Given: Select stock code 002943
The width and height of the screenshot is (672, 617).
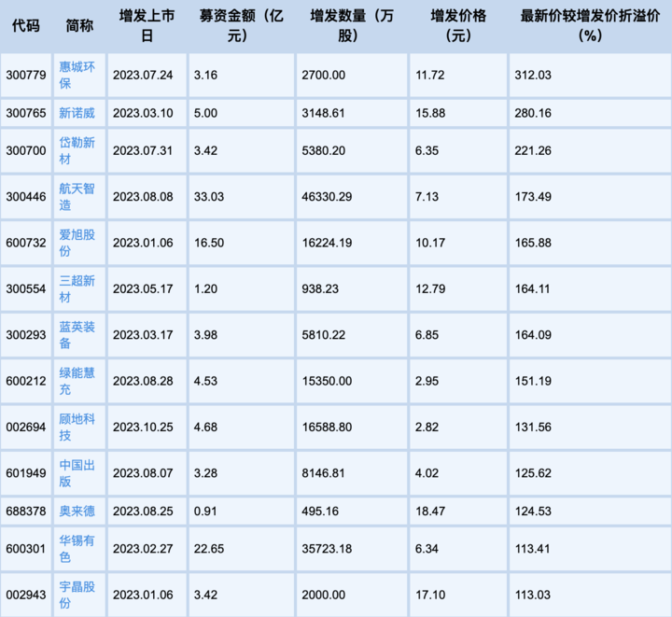Looking at the screenshot, I should (26, 595).
